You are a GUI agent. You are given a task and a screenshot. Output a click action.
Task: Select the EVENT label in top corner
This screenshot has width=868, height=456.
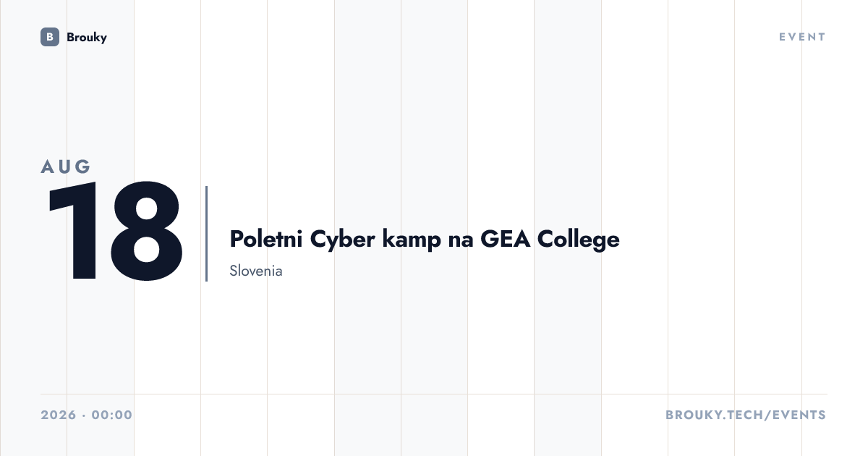802,37
